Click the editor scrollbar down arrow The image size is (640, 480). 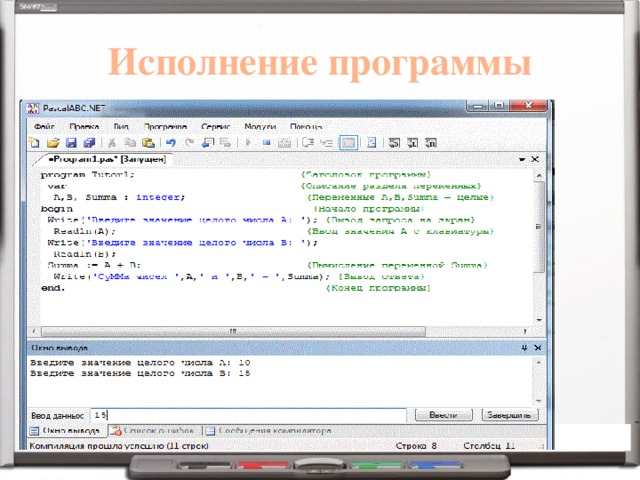coord(539,320)
